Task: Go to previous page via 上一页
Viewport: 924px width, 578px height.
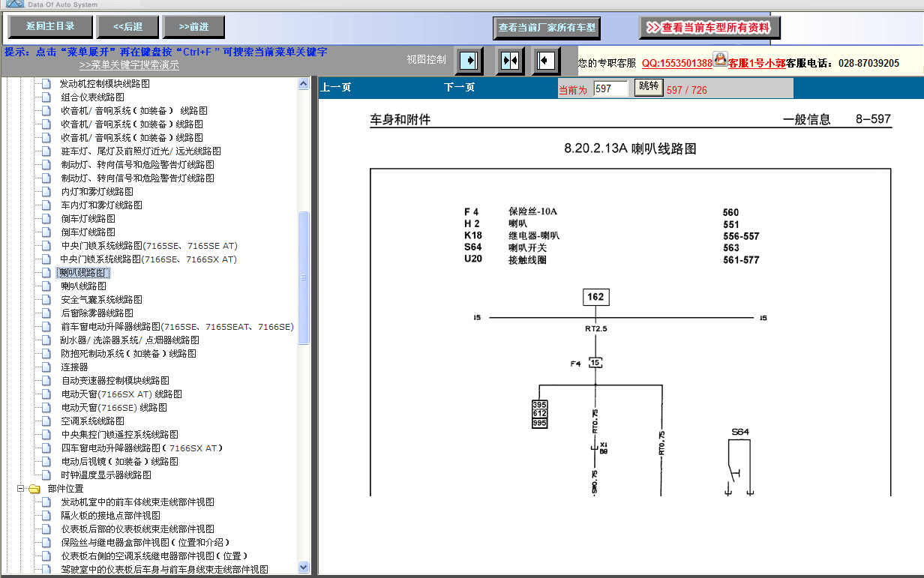Action: pos(336,88)
